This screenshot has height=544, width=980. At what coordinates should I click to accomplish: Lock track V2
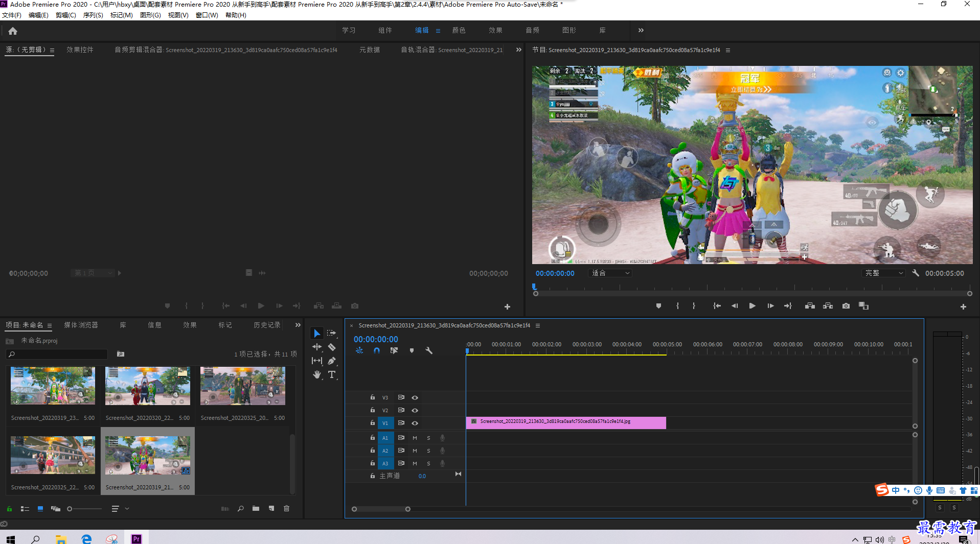click(373, 410)
